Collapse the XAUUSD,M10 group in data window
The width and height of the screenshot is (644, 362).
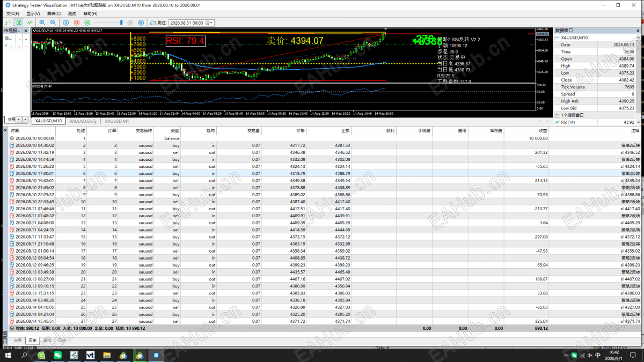point(557,38)
